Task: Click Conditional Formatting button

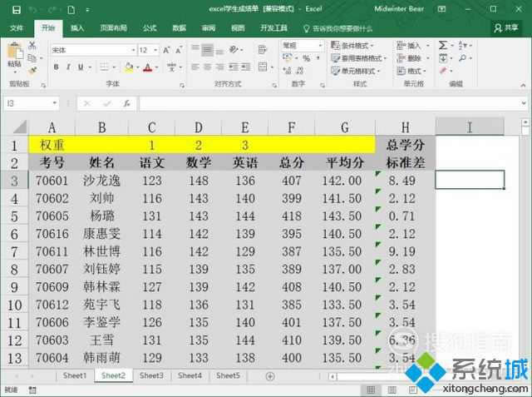Action: tap(352, 46)
